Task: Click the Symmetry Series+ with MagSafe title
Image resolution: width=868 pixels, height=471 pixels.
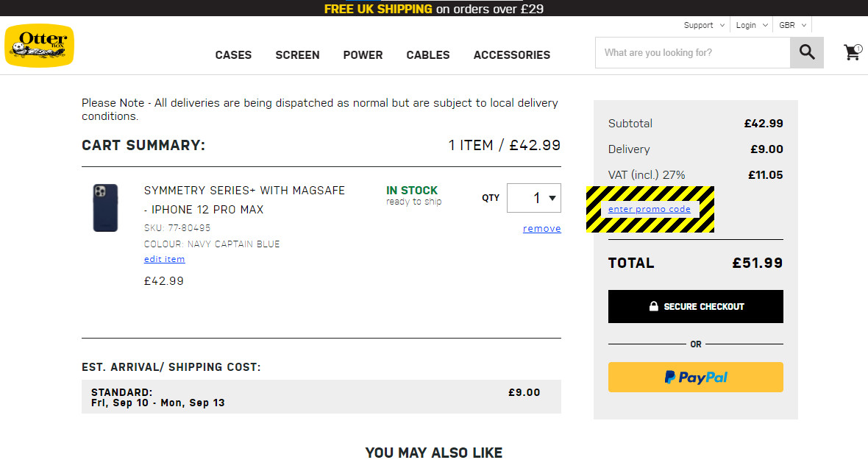Action: coord(244,200)
